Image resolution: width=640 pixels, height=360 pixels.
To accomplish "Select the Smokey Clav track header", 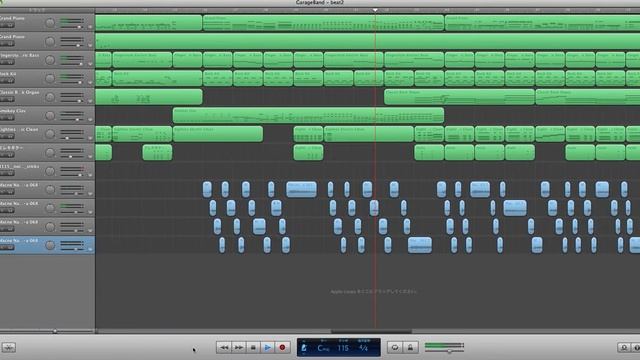I will [47, 116].
